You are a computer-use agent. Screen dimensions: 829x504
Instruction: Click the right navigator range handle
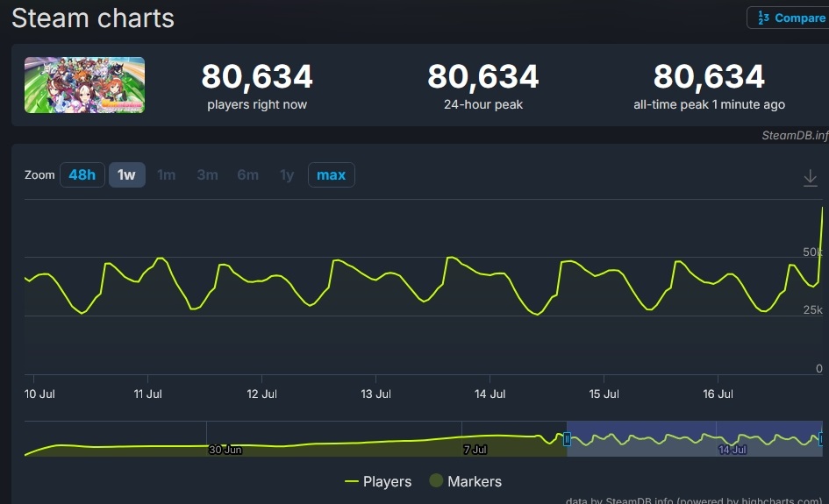821,439
